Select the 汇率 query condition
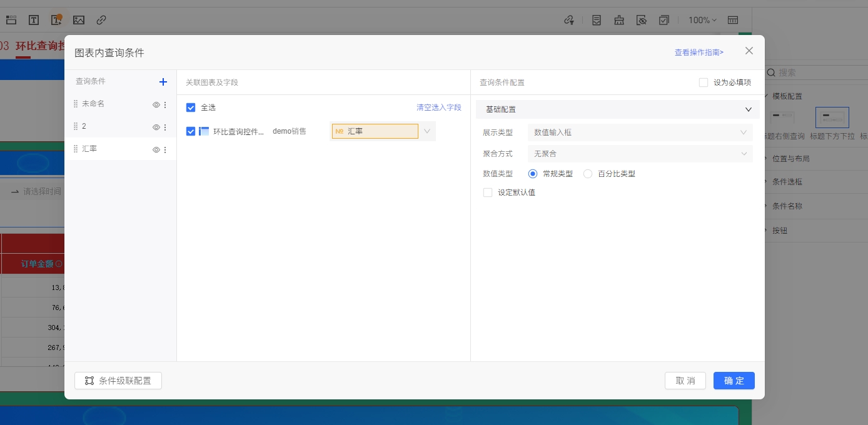This screenshot has width=868, height=425. click(121, 149)
